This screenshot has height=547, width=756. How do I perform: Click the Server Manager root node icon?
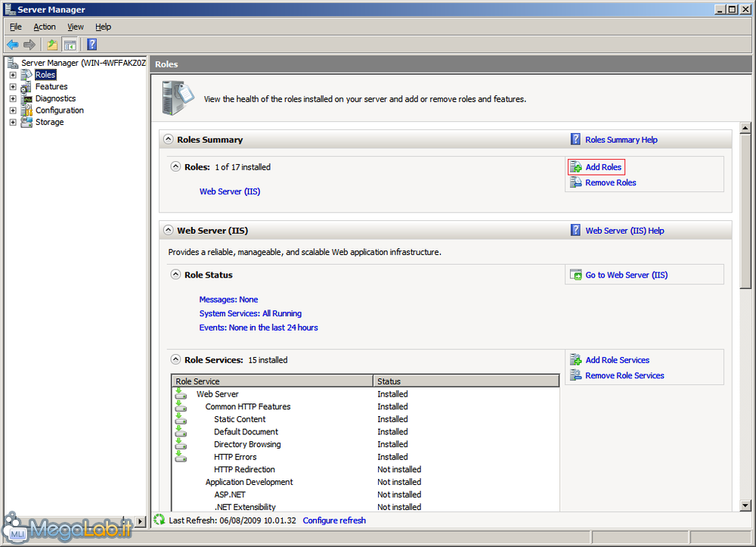[x=13, y=63]
